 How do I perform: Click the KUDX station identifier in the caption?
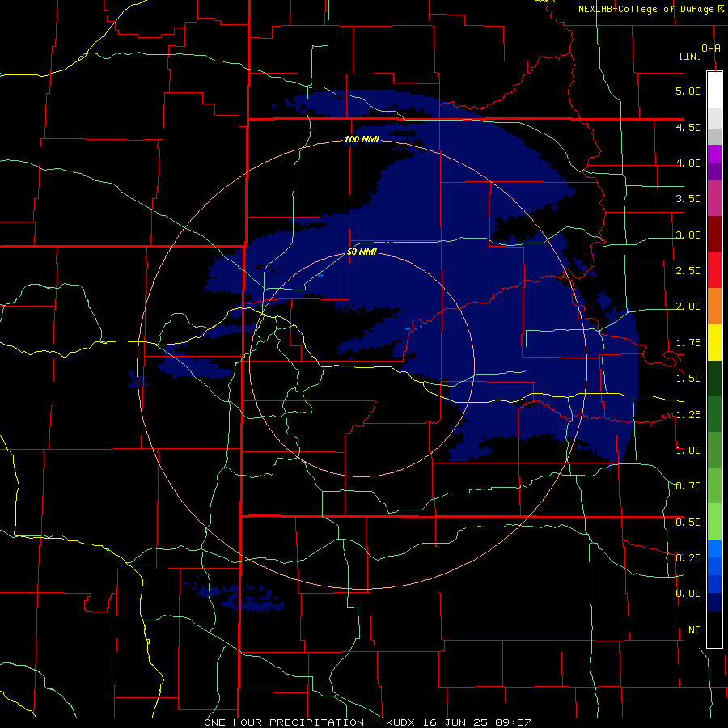point(403,722)
